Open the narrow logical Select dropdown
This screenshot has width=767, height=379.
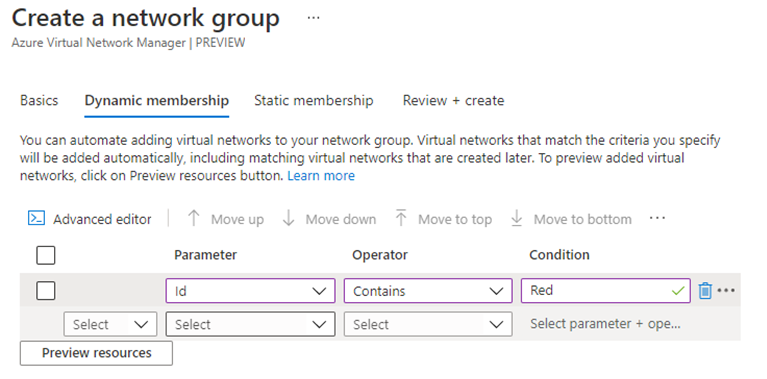(x=110, y=324)
